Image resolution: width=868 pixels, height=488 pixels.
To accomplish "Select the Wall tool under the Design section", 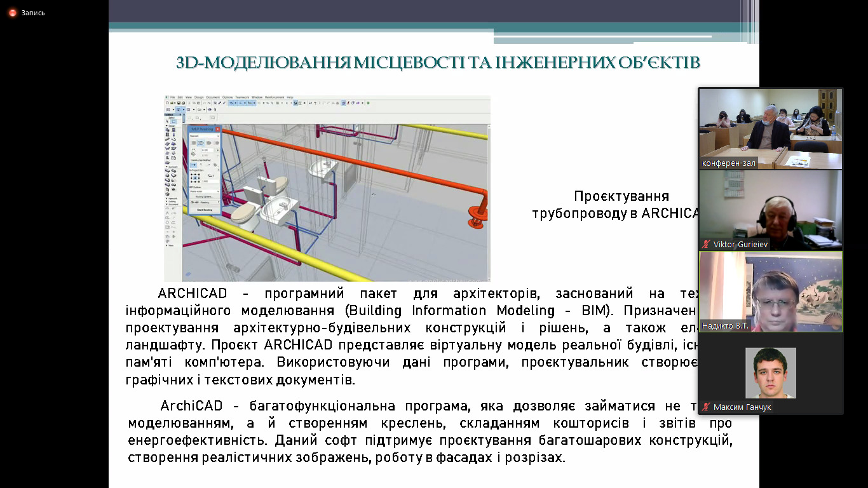I will (166, 129).
